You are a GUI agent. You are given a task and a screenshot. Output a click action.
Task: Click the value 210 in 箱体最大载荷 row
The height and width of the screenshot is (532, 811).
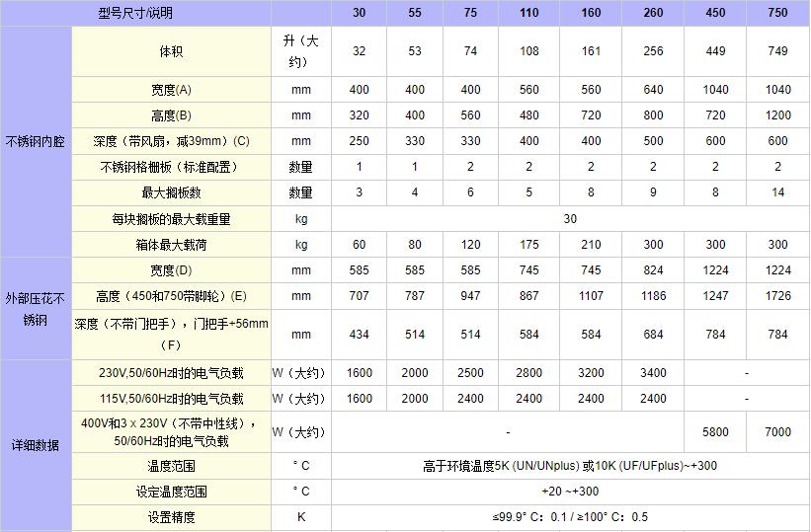pos(591,245)
